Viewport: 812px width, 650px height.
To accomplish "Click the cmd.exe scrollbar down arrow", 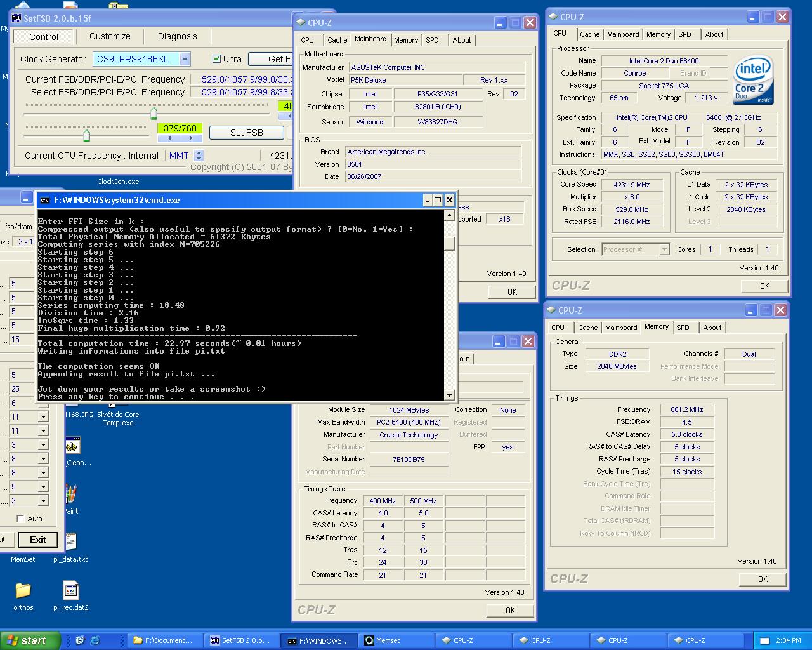I will pos(449,395).
